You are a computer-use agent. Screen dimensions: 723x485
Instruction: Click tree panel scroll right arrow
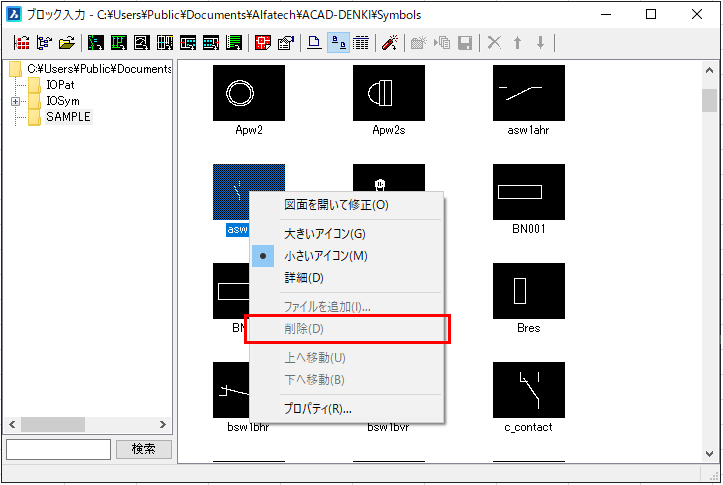pyautogui.click(x=162, y=424)
